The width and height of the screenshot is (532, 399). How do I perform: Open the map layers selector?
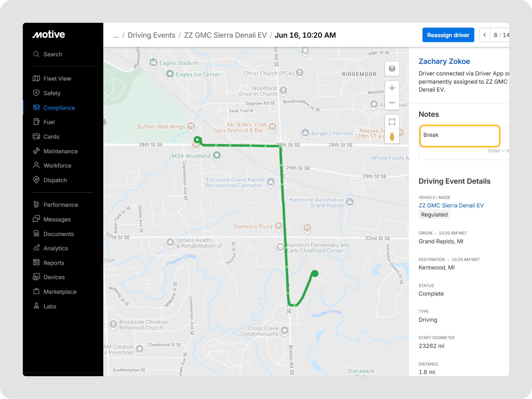click(392, 69)
